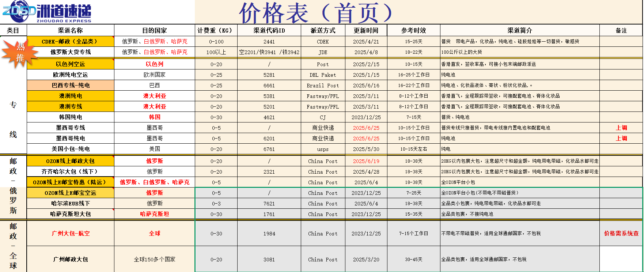Select the 价格表（首页） title heading
The width and height of the screenshot is (644, 272).
[x=316, y=13]
